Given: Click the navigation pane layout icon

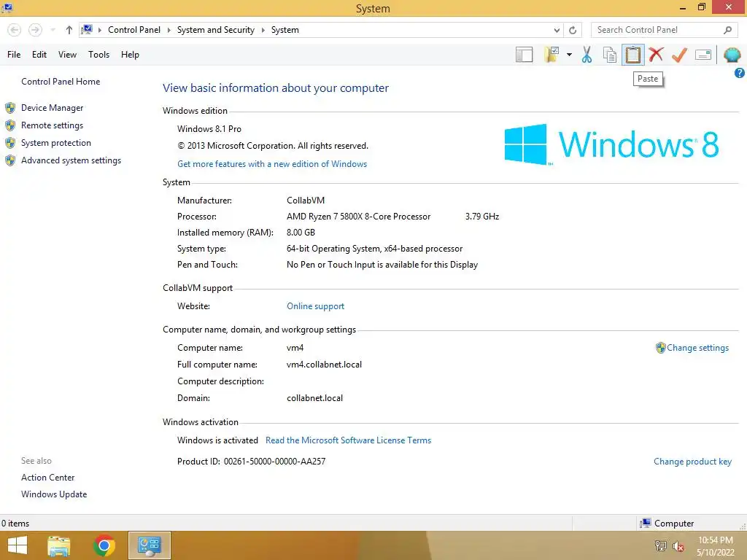Looking at the screenshot, I should (524, 55).
